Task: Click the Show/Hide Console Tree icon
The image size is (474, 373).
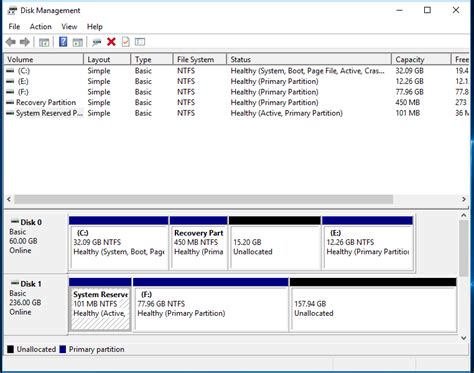Action: (44, 42)
